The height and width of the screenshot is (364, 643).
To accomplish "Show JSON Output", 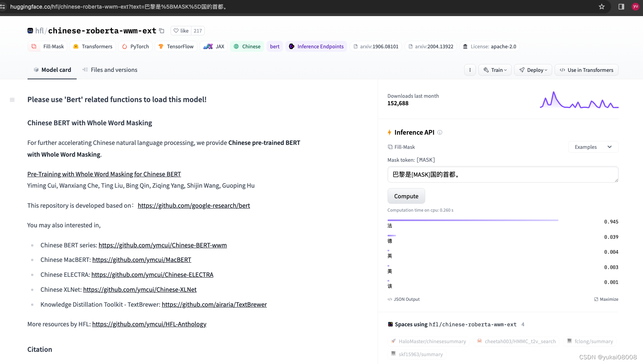I will [404, 299].
